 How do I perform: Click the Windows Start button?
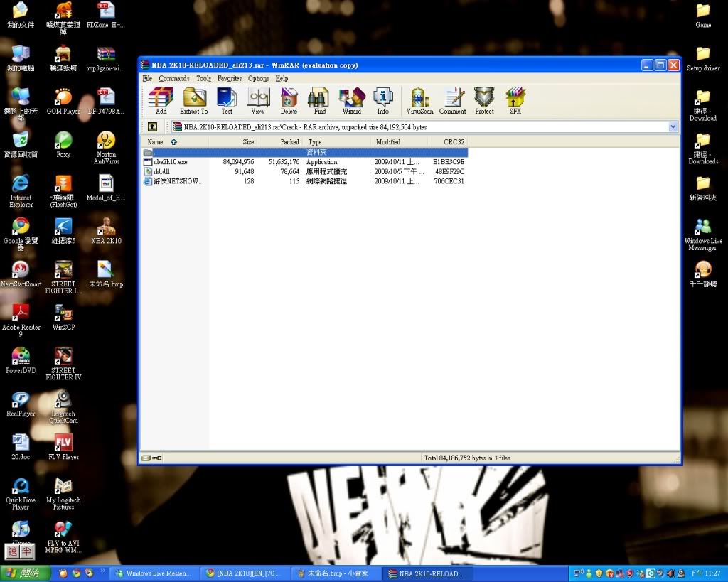(25, 573)
